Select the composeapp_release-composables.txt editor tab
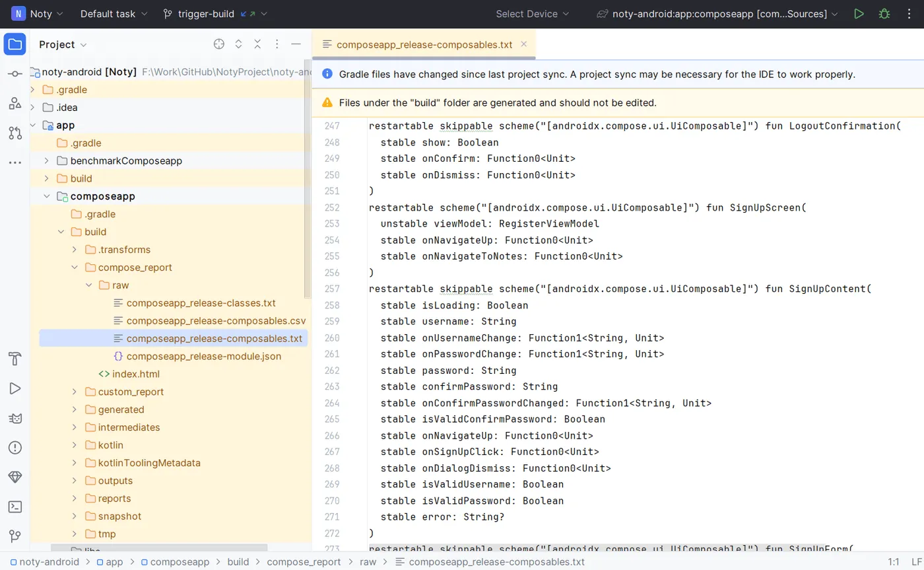This screenshot has height=570, width=924. [x=424, y=45]
